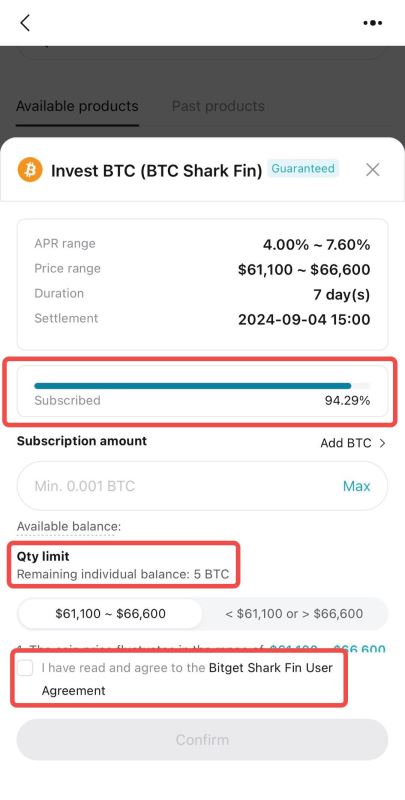Image resolution: width=405 pixels, height=800 pixels.
Task: Check the Shark Fin User Agreement checkbox
Action: tap(25, 668)
